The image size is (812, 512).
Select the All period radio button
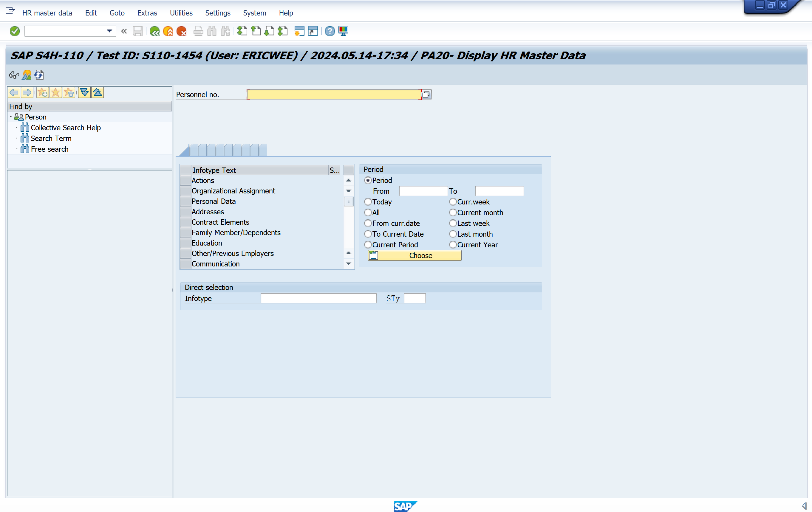(368, 213)
